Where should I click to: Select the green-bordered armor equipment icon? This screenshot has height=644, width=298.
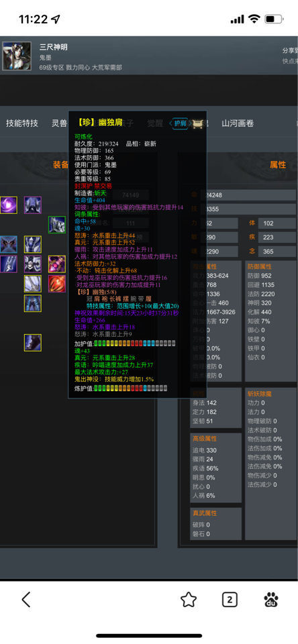click(x=57, y=225)
